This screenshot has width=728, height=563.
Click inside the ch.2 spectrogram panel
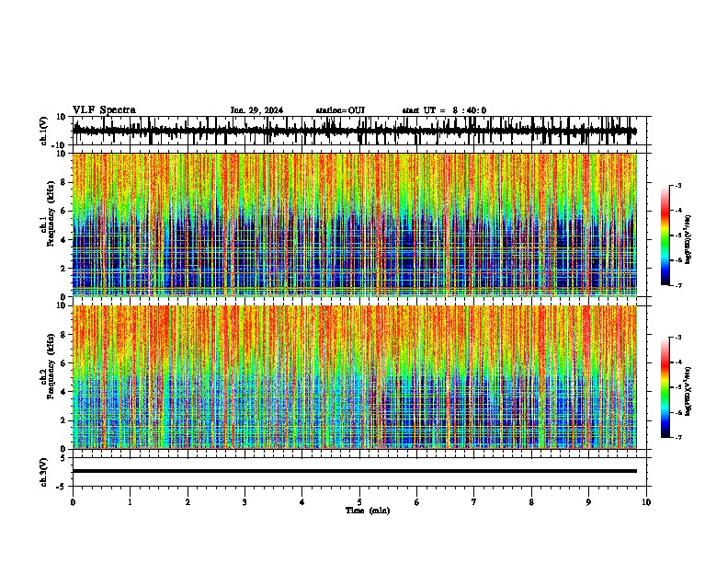(x=355, y=377)
